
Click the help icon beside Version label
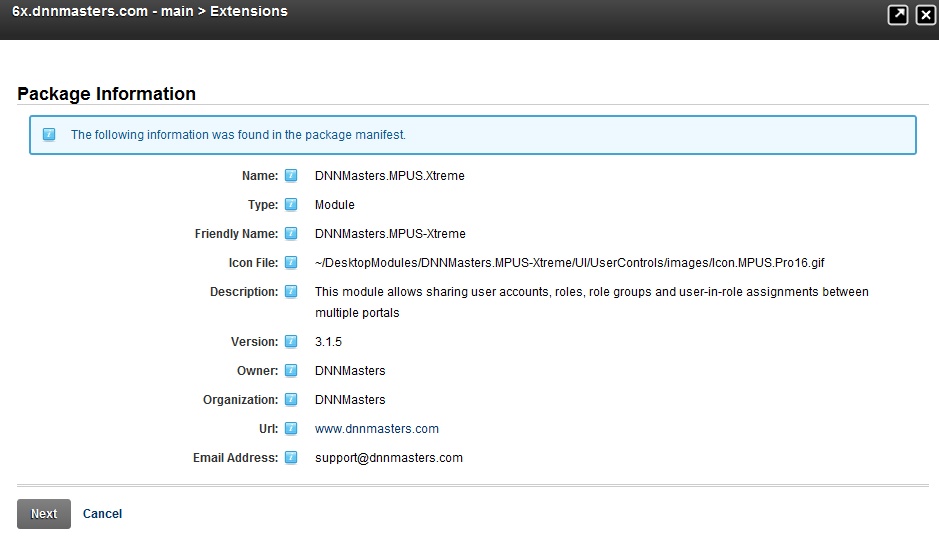tap(291, 341)
